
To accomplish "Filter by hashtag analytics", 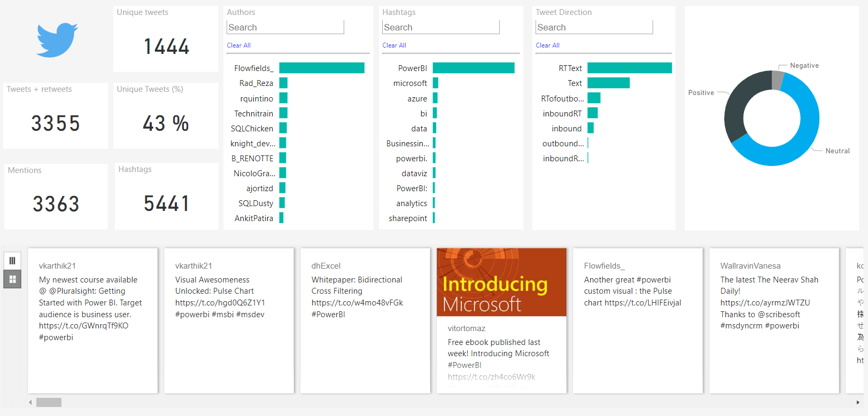I will tap(412, 203).
